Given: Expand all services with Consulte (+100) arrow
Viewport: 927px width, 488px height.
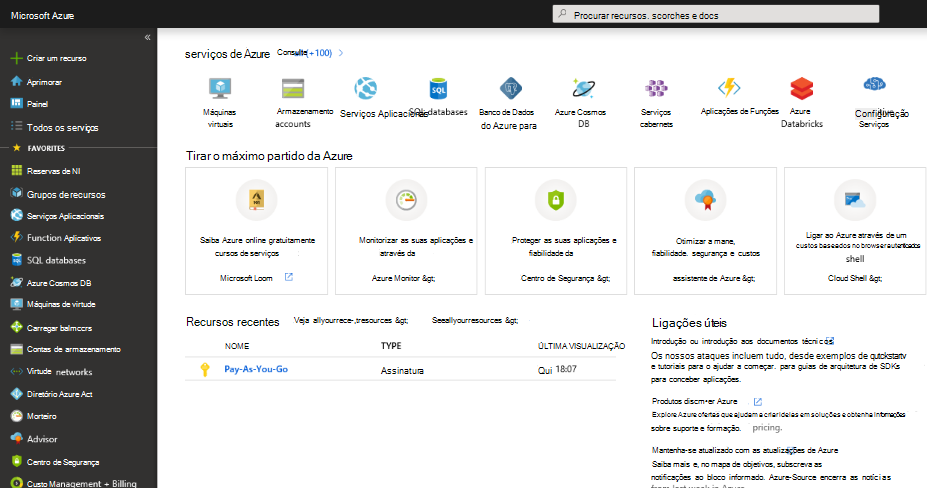Looking at the screenshot, I should (341, 53).
